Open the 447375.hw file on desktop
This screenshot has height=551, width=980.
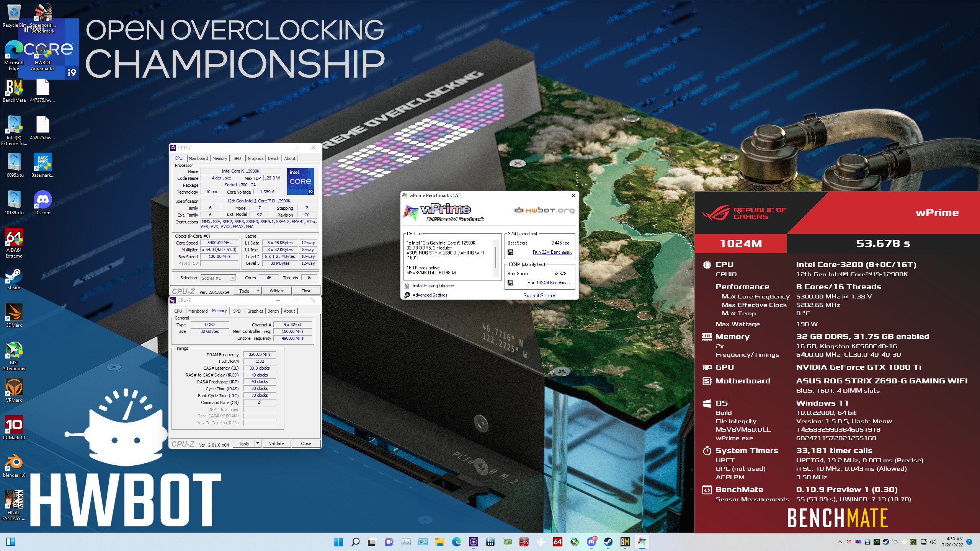(43, 91)
